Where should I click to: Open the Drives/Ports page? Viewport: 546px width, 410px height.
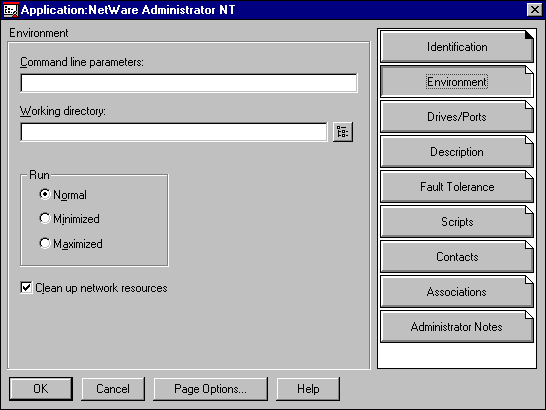point(457,117)
